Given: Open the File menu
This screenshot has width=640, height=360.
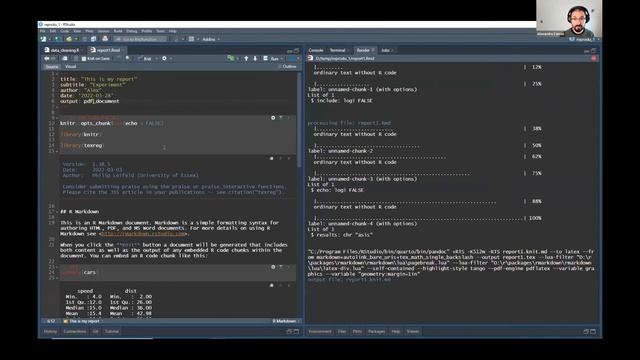Looking at the screenshot, I should 42,31.
